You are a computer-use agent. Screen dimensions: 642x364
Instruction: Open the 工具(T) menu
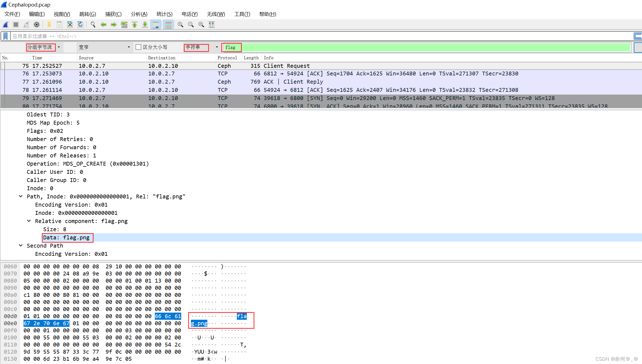(x=242, y=14)
